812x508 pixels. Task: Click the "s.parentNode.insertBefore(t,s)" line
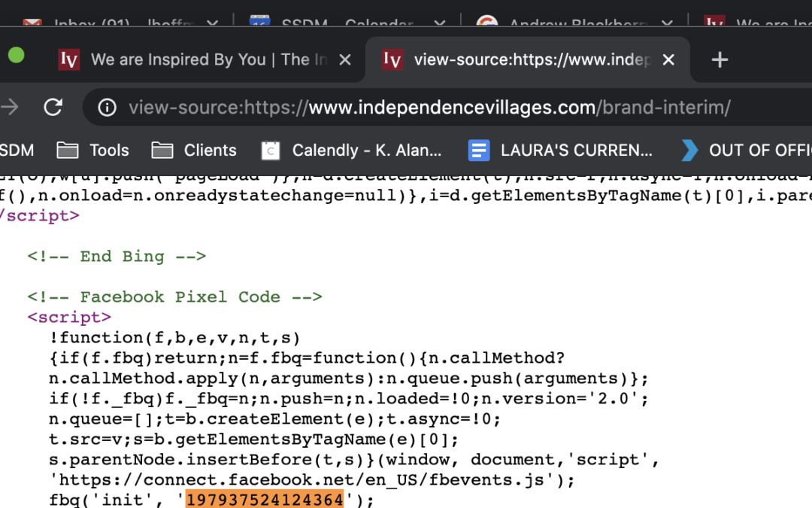pos(353,460)
